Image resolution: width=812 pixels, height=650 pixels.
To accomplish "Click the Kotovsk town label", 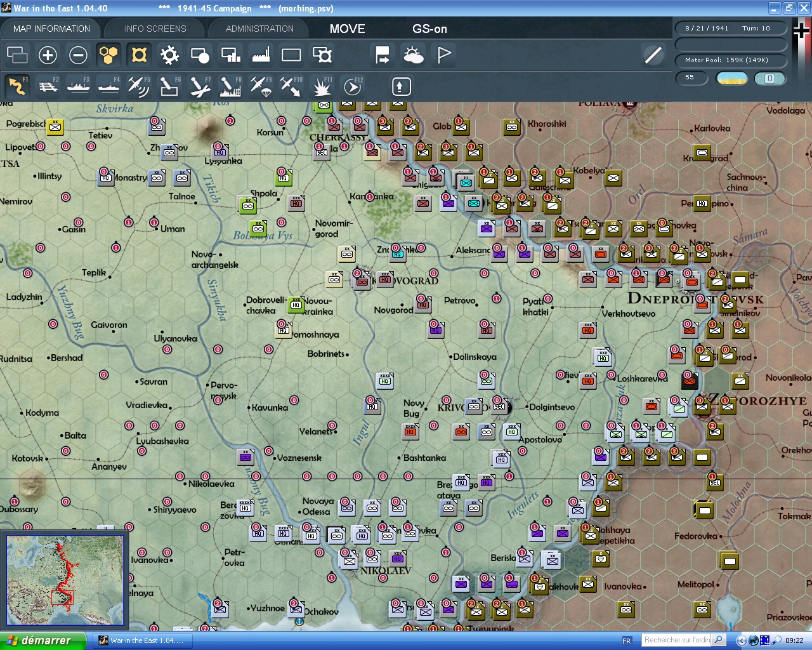I will [x=27, y=458].
